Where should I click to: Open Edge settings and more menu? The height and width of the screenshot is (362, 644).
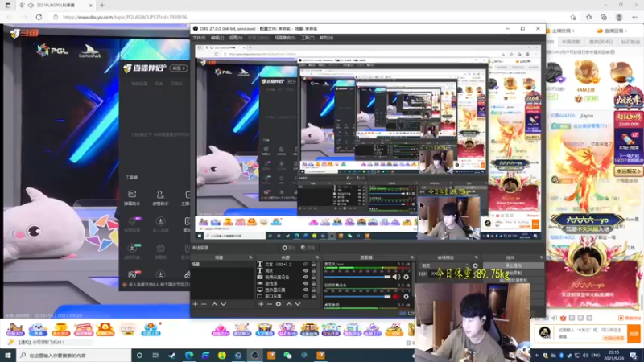click(634, 17)
